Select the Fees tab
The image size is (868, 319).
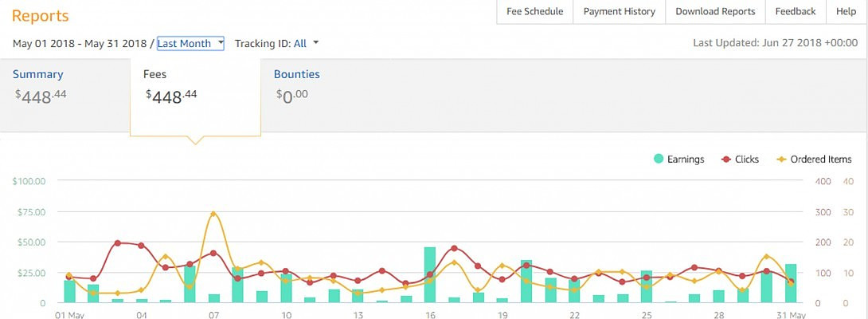pyautogui.click(x=154, y=74)
